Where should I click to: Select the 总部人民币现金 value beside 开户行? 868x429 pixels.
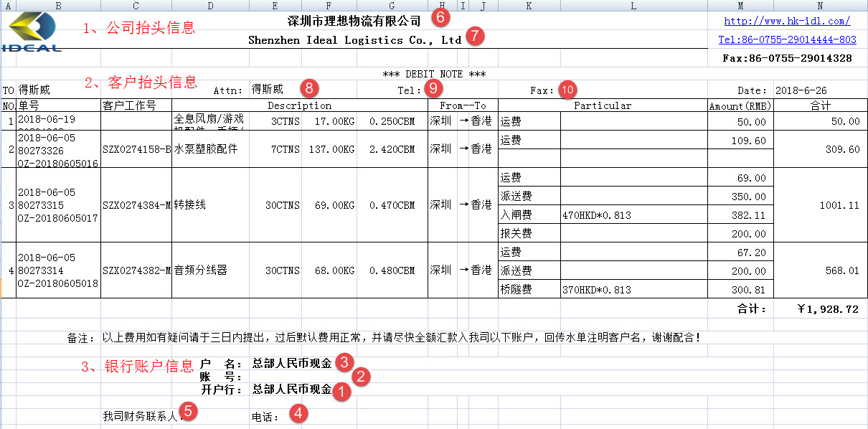pyautogui.click(x=292, y=390)
